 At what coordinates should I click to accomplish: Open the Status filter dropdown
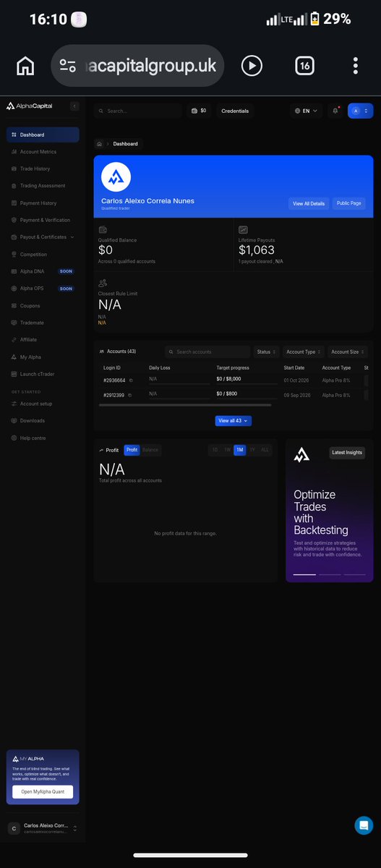(x=266, y=352)
